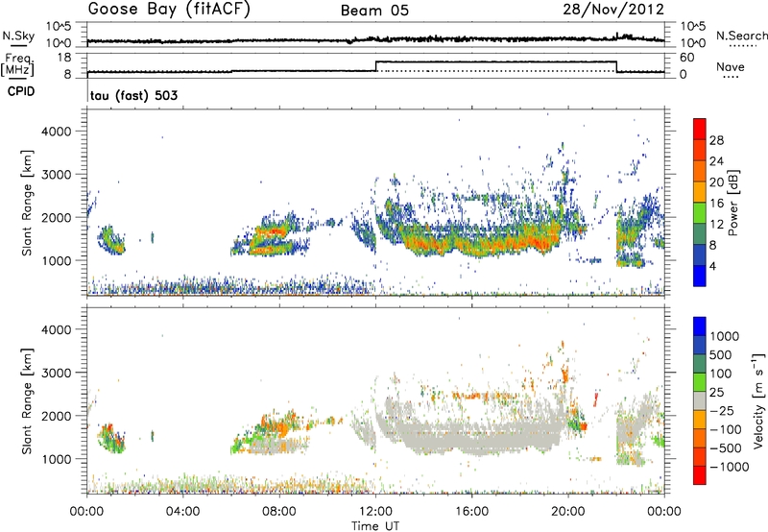Click the 1000 tick in the velocity panel

pyautogui.click(x=57, y=459)
